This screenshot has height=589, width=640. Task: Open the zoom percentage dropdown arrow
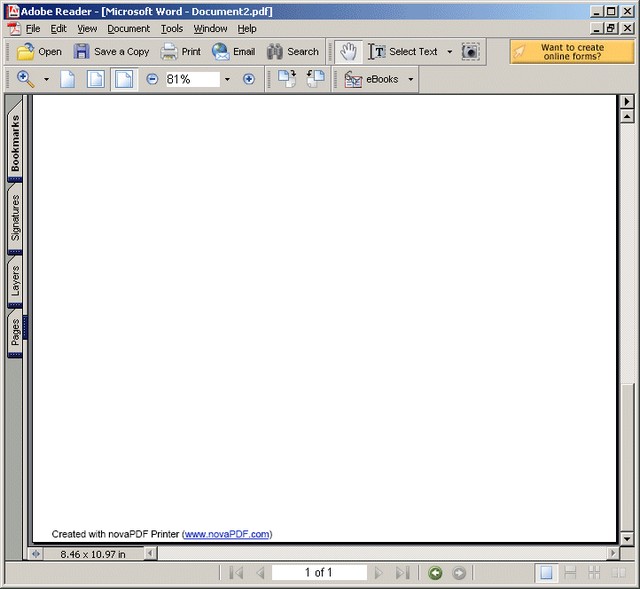tap(227, 79)
